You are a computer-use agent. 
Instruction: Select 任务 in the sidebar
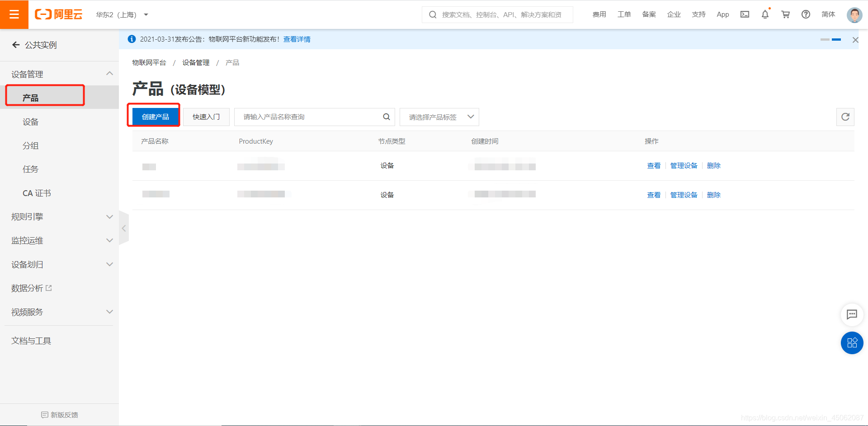(31, 169)
